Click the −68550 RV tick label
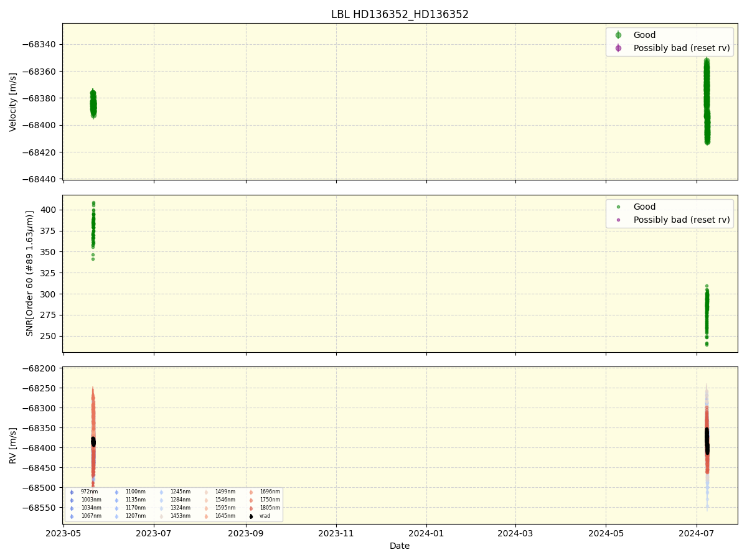Screen dimensions: 747x560 point(40,507)
